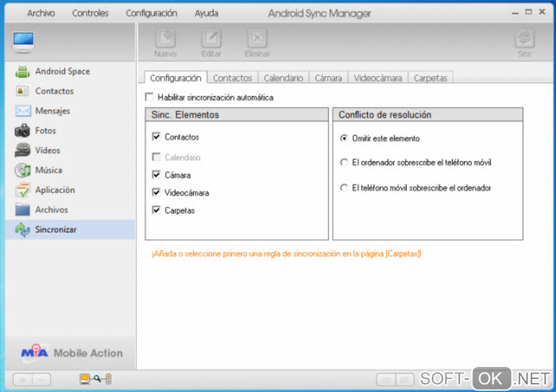Select El ordenador sobrescribe el teléfono móvil
556x392 pixels.
pyautogui.click(x=343, y=163)
